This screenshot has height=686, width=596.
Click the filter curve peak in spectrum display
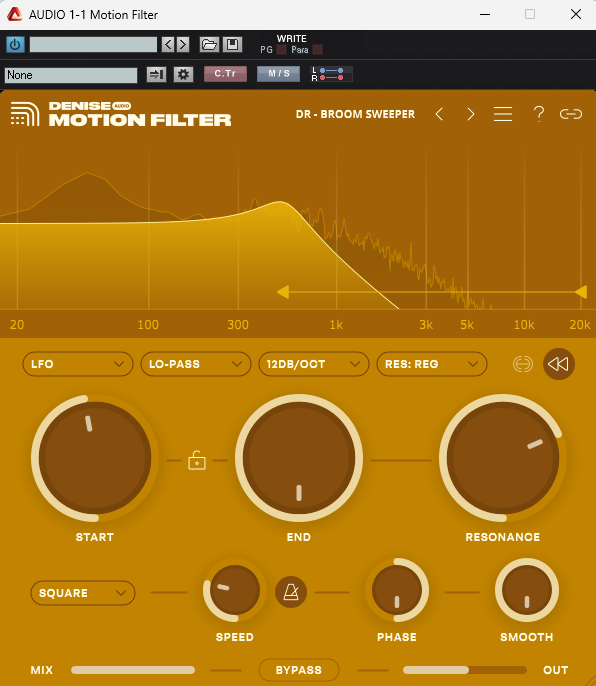pyautogui.click(x=280, y=202)
